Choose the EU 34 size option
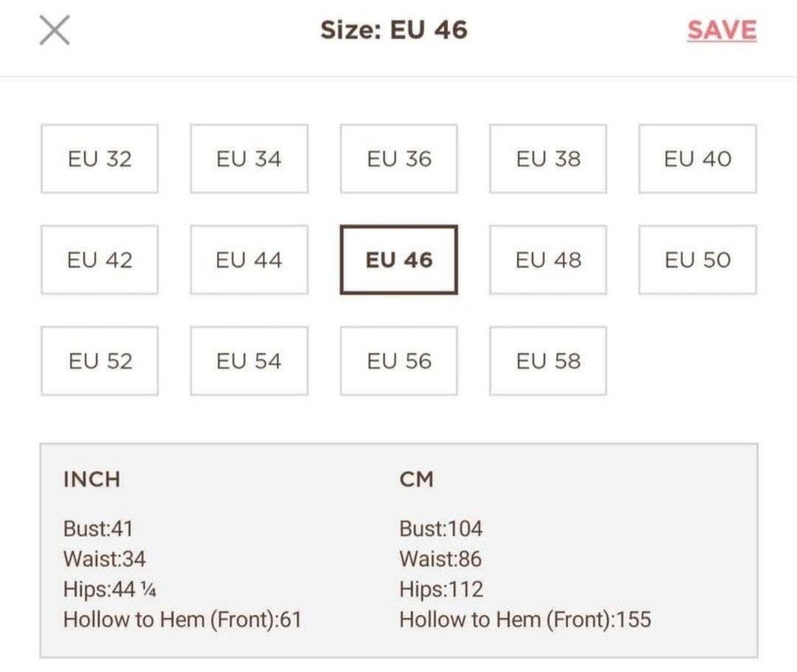The height and width of the screenshot is (672, 797). (249, 159)
